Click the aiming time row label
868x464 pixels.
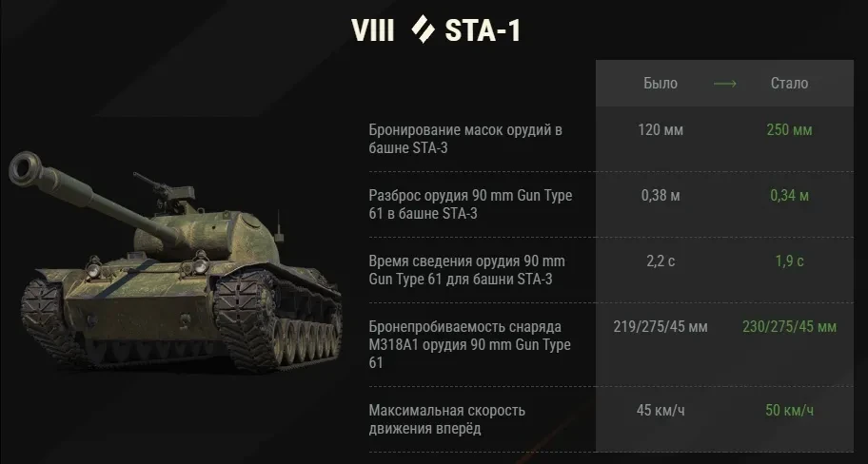pos(465,269)
